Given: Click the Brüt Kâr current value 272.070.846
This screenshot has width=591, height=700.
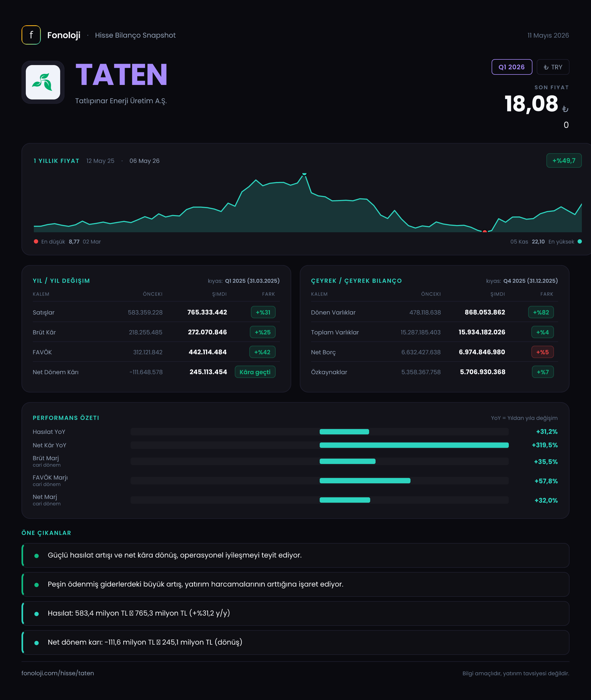Looking at the screenshot, I should tap(207, 332).
